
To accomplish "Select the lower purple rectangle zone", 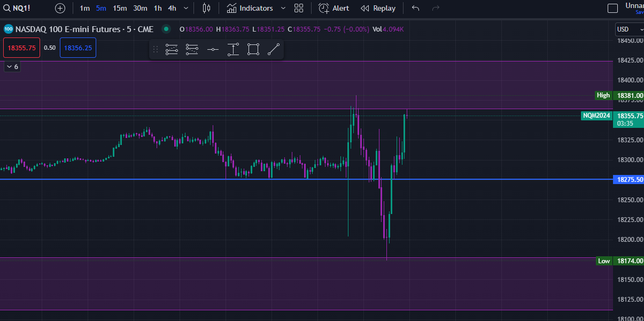I will (x=306, y=283).
